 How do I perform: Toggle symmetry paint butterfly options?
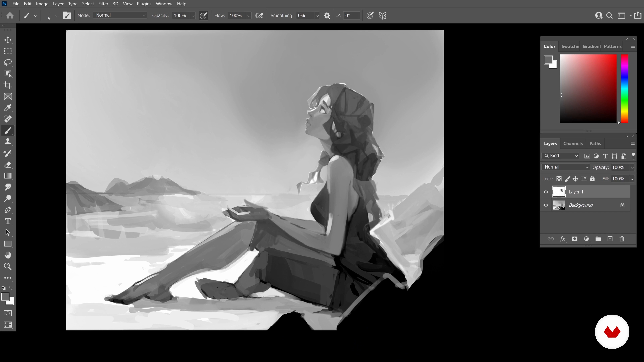383,15
